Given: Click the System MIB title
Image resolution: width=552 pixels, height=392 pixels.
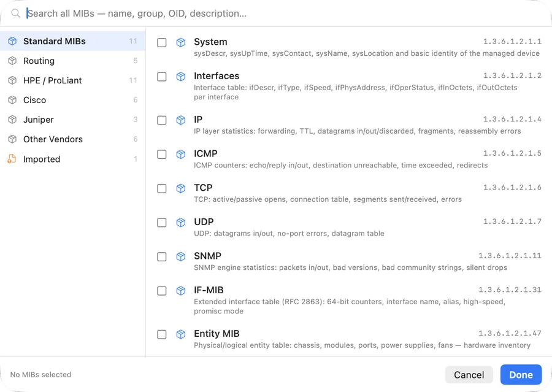Looking at the screenshot, I should (x=210, y=42).
